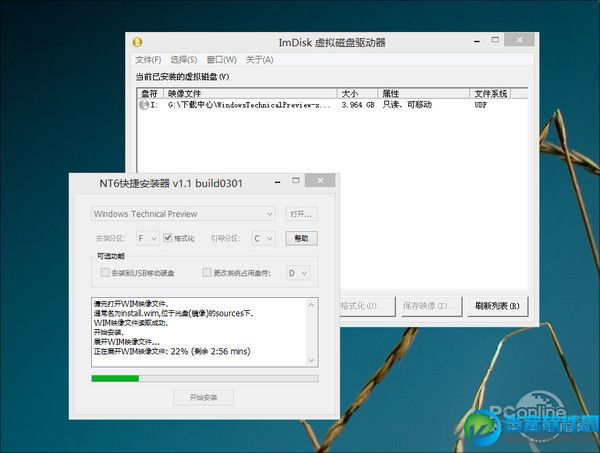Toggle the install to USB drive checkbox

click(x=104, y=272)
